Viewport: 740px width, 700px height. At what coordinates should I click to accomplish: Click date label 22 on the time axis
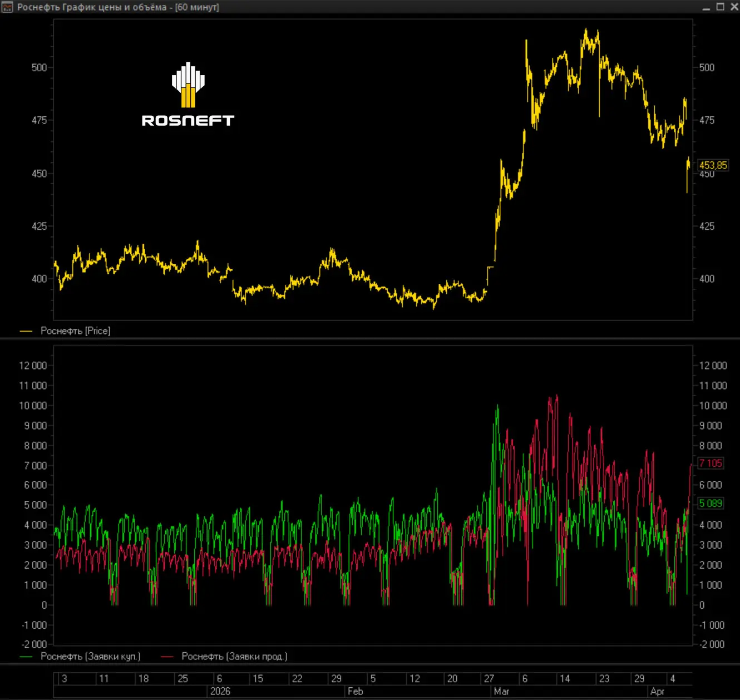pyautogui.click(x=297, y=679)
